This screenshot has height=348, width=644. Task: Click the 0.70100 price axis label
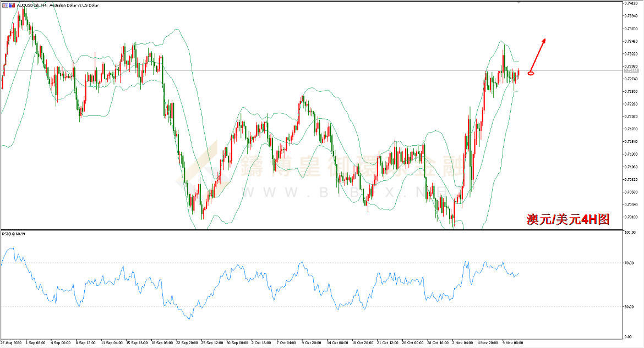(631, 217)
